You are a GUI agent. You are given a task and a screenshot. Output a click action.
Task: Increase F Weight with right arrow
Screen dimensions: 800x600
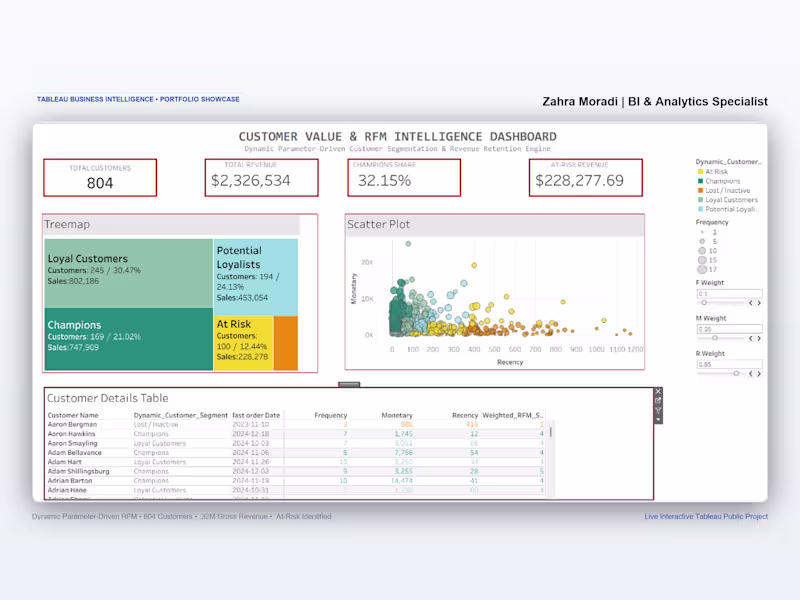[759, 303]
